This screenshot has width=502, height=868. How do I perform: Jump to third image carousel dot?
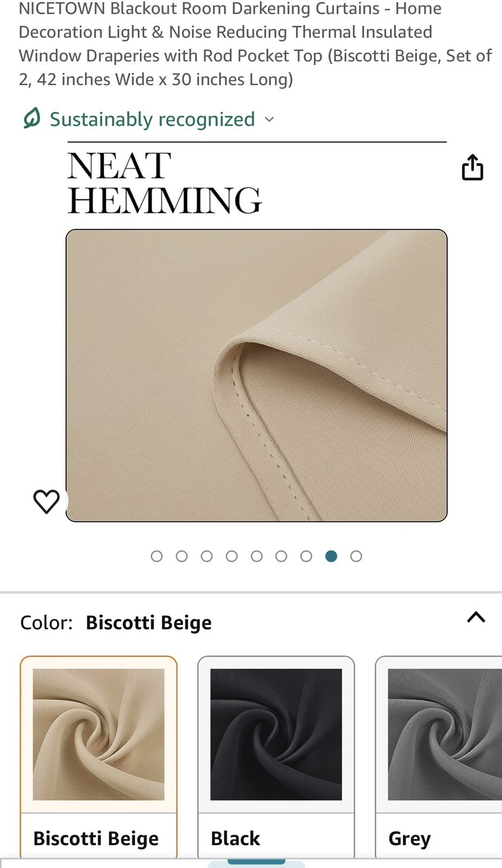(207, 556)
